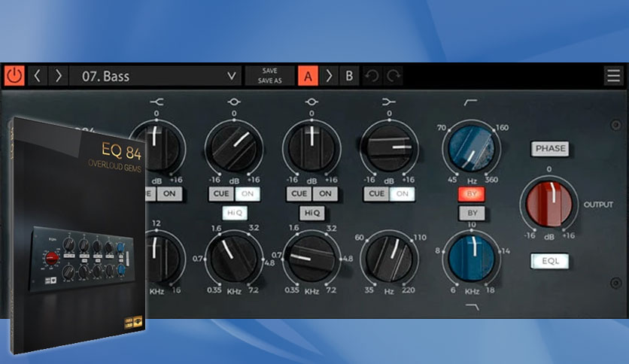Click the third band dB gain knob
The height and width of the screenshot is (364, 629).
tap(311, 148)
